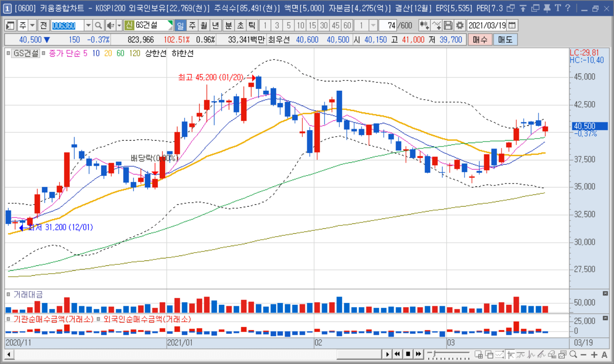The width and height of the screenshot is (614, 364).
Task: Click the chart capture image icon in bottom toolbar
Action: click(x=562, y=354)
